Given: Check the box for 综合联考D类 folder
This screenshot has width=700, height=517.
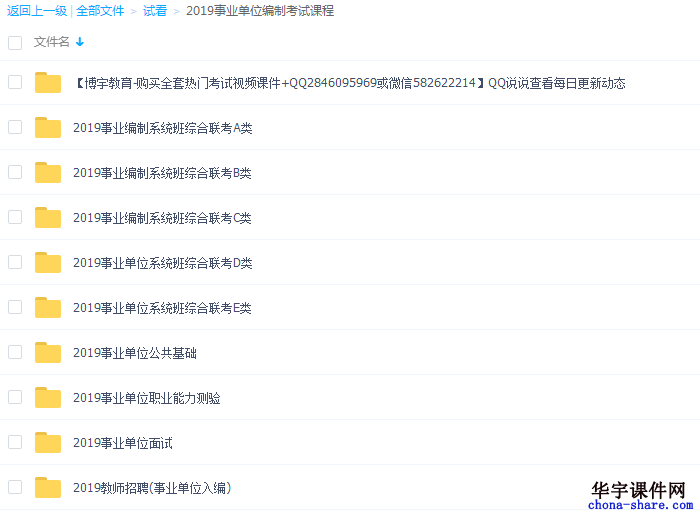Looking at the screenshot, I should [x=15, y=263].
